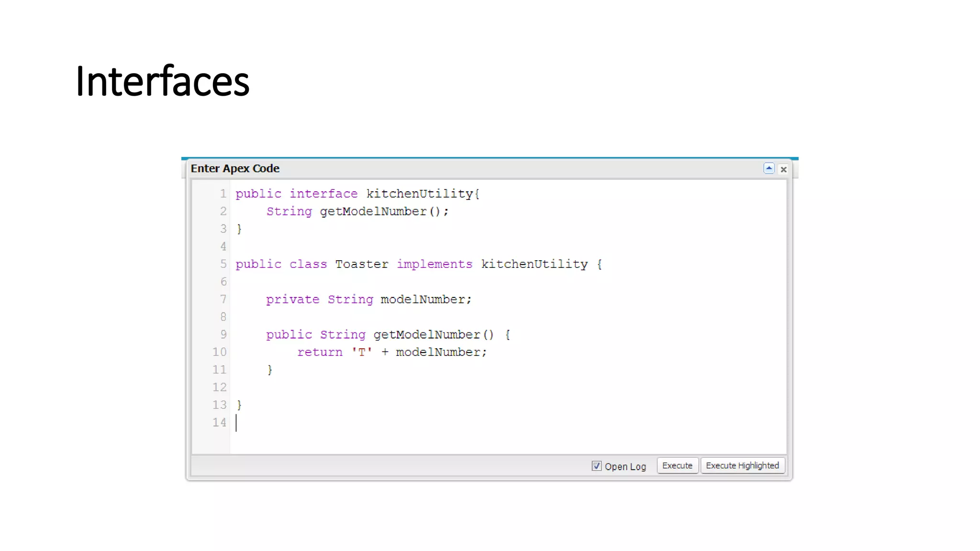Click the Execute Highlighted button
The image size is (980, 551).
pyautogui.click(x=742, y=465)
